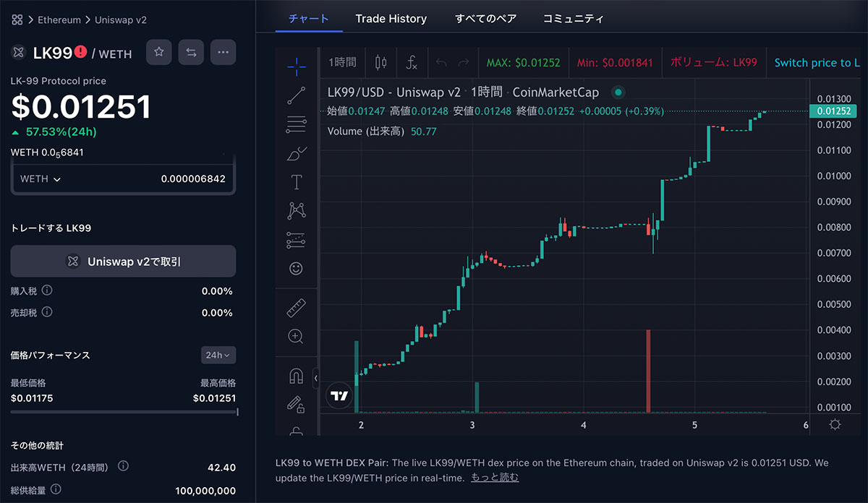This screenshot has width=868, height=503.
Task: Add LK99 to favorites with star
Action: pyautogui.click(x=159, y=52)
